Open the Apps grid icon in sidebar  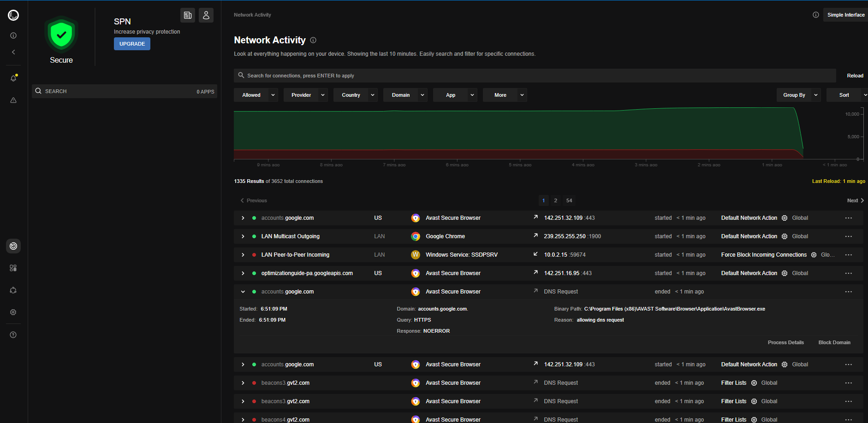[x=13, y=268]
